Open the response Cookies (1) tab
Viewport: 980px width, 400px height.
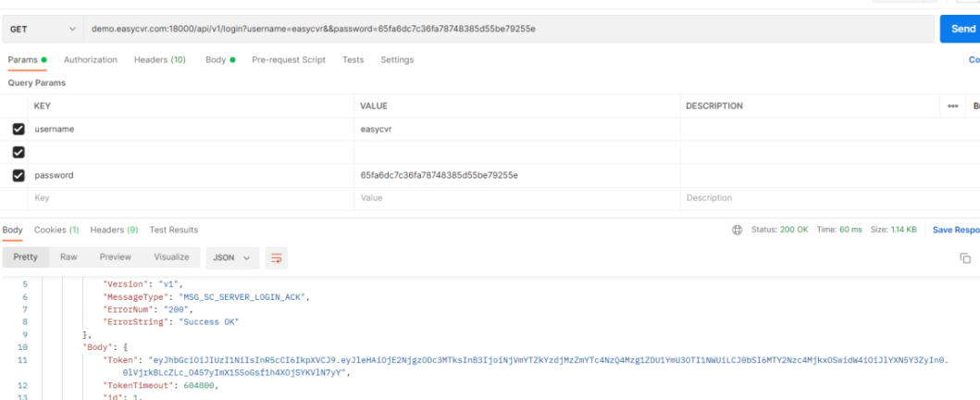[56, 230]
